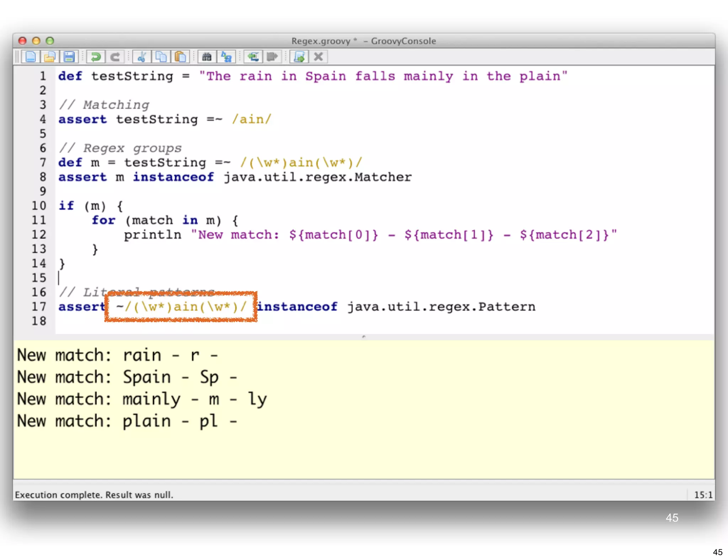This screenshot has height=560, width=728.
Task: Click the green Undo arrow
Action: pyautogui.click(x=96, y=57)
